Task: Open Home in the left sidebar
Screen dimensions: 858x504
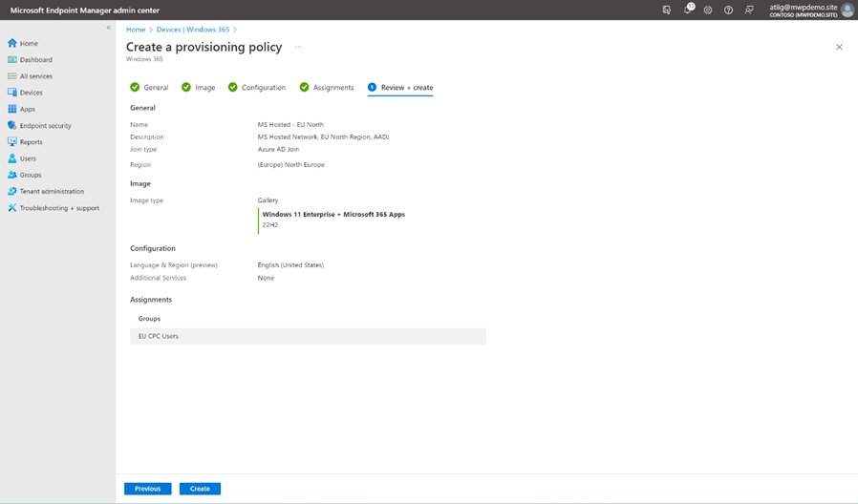Action: tap(23, 43)
